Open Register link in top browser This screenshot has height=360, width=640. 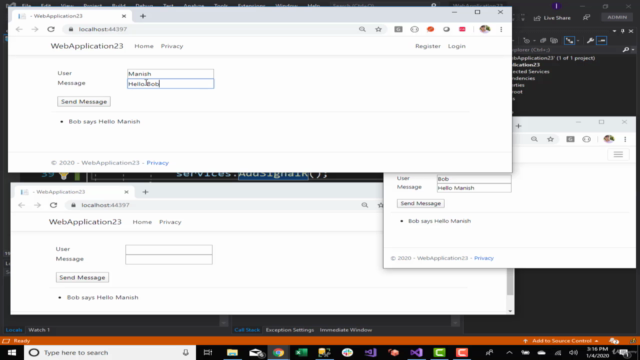[428, 46]
